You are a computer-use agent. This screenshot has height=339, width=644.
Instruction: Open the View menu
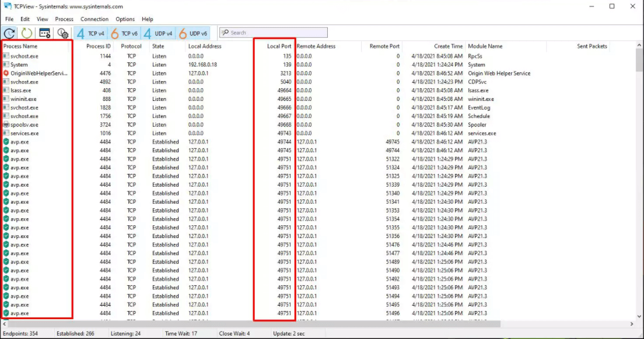(43, 19)
